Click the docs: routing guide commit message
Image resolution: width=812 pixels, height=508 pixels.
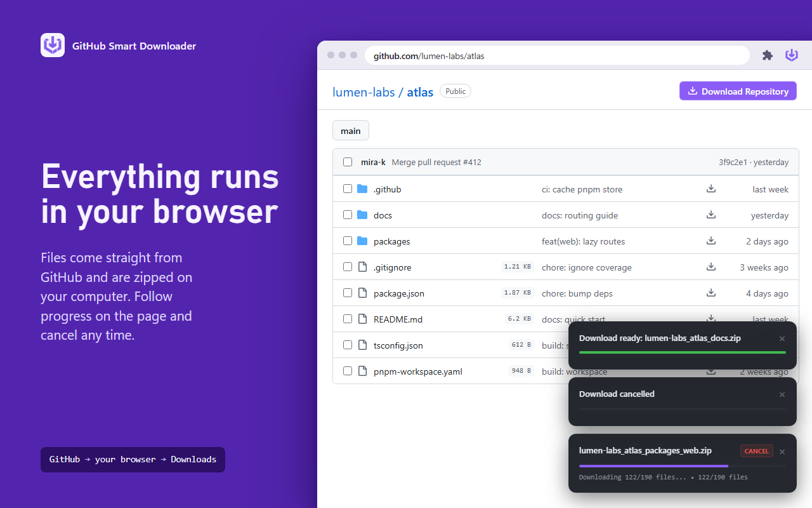coord(580,215)
